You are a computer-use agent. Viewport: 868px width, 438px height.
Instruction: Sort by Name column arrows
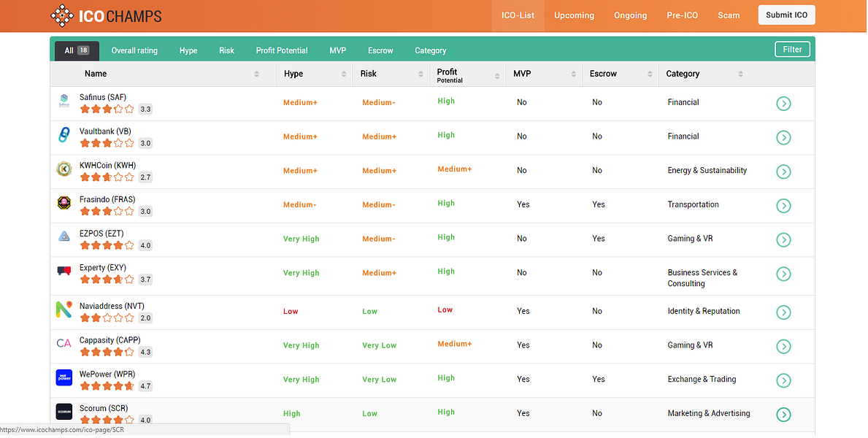tap(256, 74)
